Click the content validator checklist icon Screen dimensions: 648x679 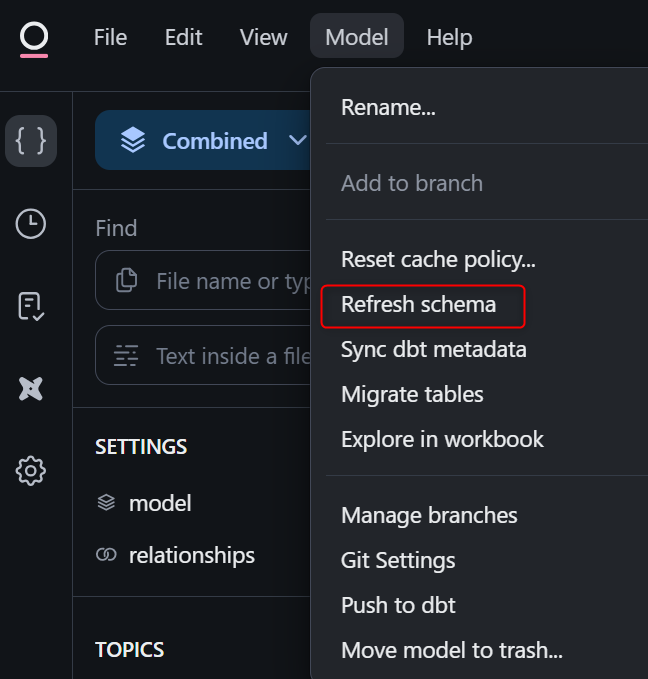pyautogui.click(x=31, y=306)
